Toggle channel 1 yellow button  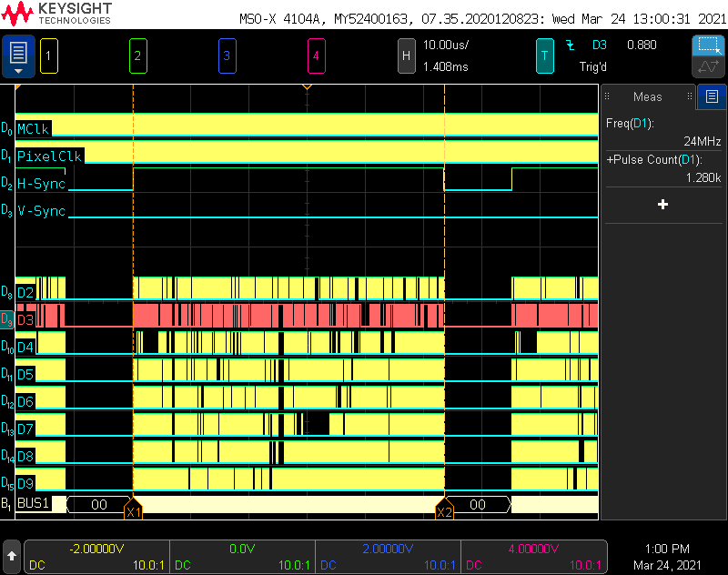pos(49,56)
